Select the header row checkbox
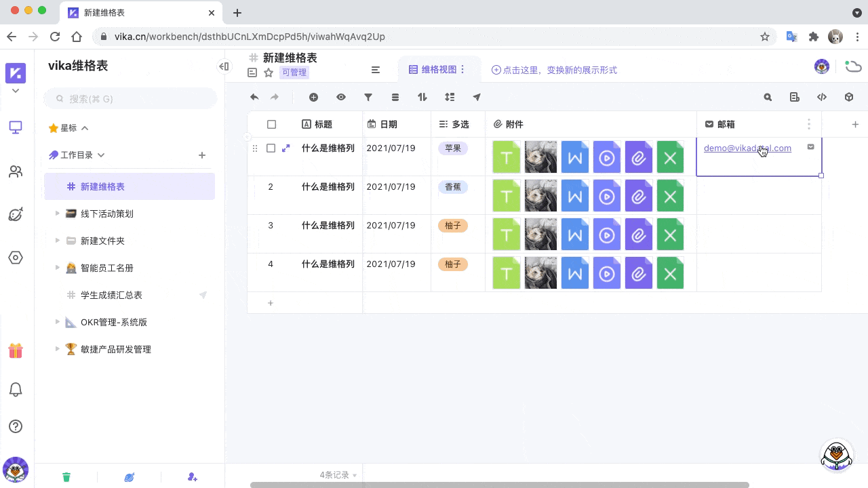 click(271, 124)
